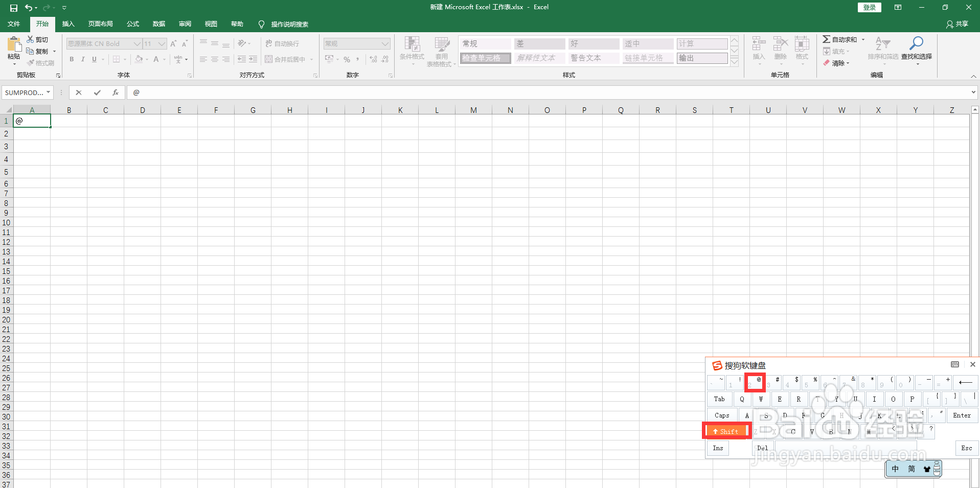This screenshot has height=488, width=980.
Task: Open the AutoSum dropdown arrow
Action: click(863, 39)
